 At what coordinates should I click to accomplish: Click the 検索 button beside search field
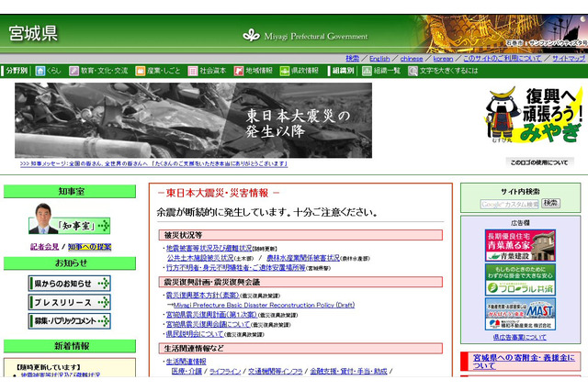coord(551,204)
